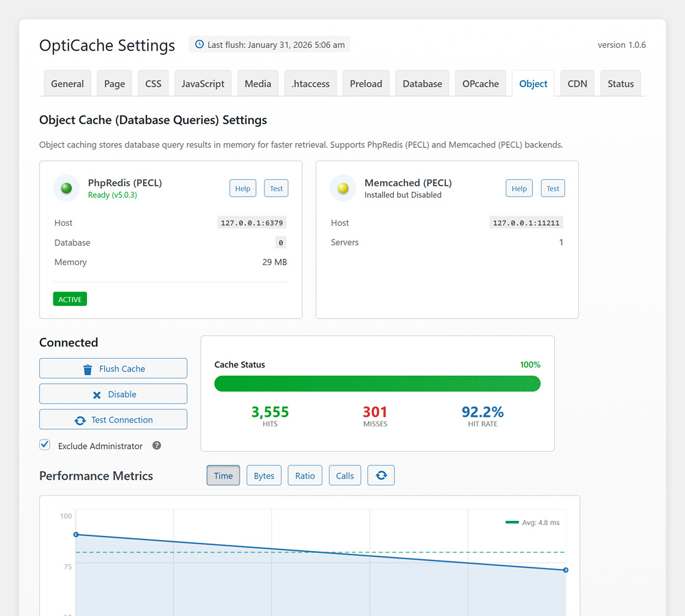The height and width of the screenshot is (616, 685).
Task: Click the Memory value 29 MB
Action: [275, 262]
